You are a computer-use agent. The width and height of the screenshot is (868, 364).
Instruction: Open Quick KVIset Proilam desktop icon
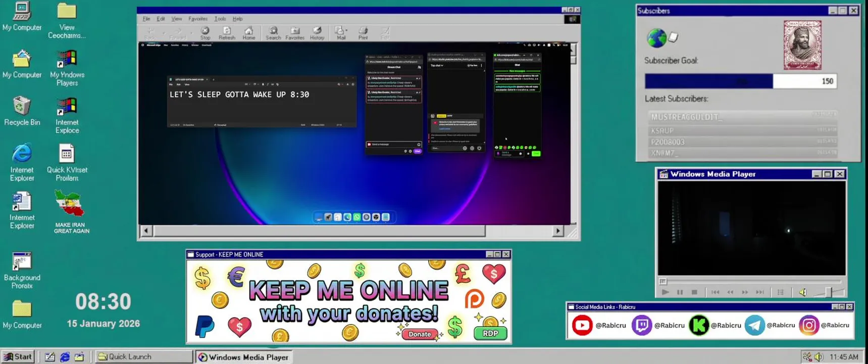(67, 163)
